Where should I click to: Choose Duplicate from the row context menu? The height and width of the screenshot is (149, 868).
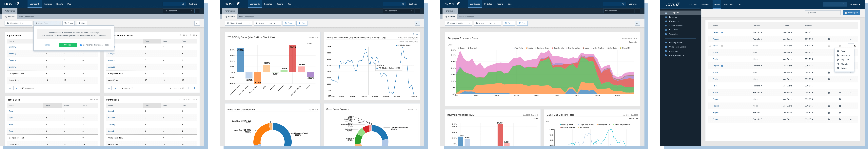845,60
